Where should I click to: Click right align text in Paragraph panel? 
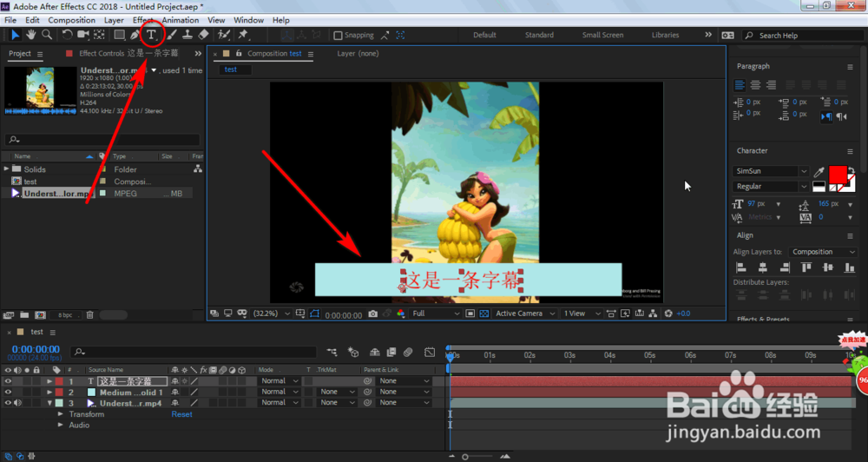(x=771, y=85)
